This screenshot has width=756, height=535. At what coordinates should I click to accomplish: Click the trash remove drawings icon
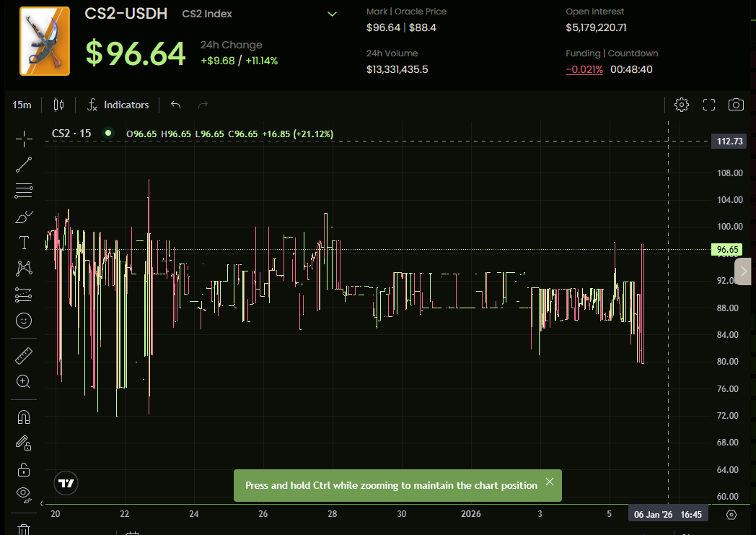coord(24,529)
